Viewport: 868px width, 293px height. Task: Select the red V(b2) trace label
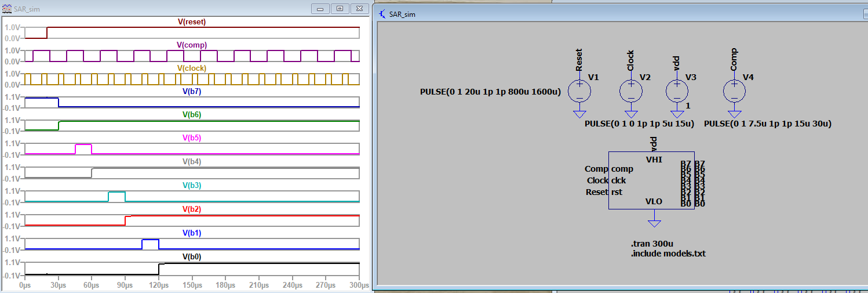191,209
